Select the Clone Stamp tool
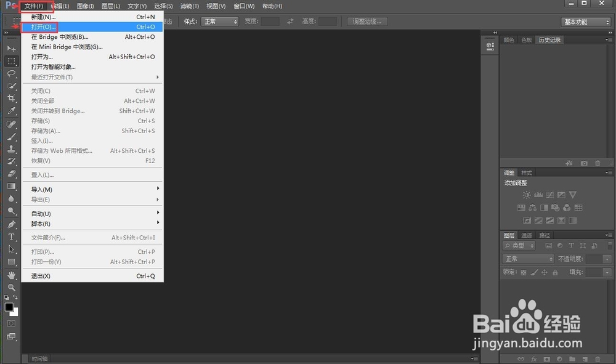Viewport: 616px width, 364px height. (x=11, y=149)
